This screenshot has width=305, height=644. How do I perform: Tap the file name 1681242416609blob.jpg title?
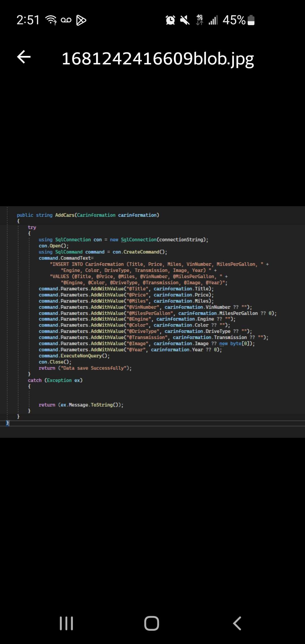coord(158,59)
